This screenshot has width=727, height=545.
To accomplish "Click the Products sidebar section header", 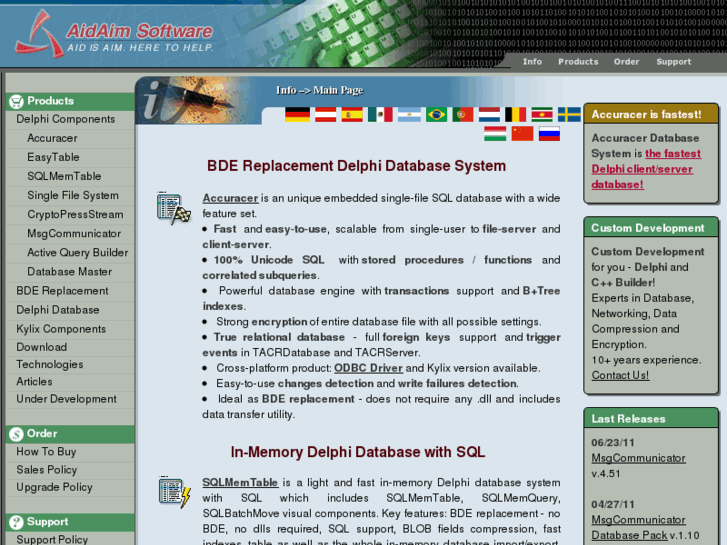I will (x=70, y=101).
